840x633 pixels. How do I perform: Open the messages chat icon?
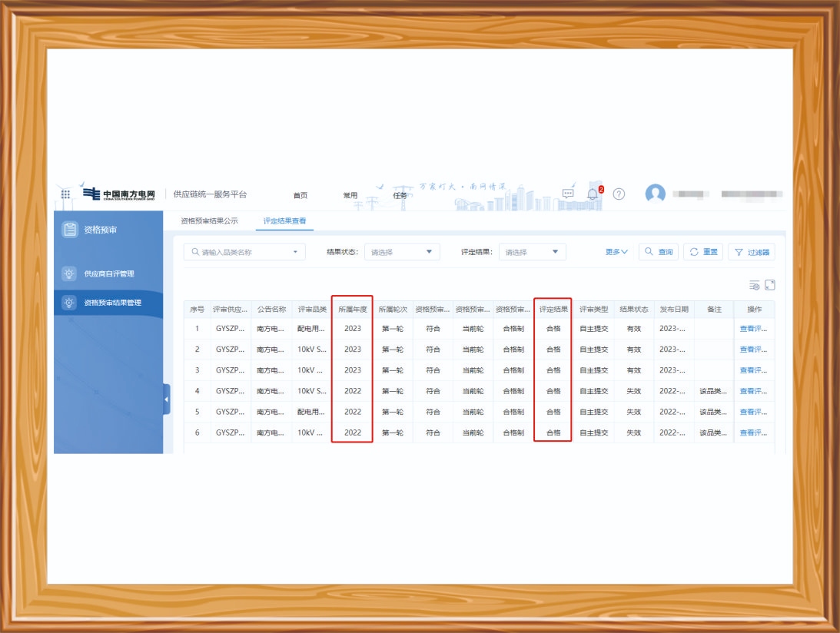pyautogui.click(x=568, y=194)
